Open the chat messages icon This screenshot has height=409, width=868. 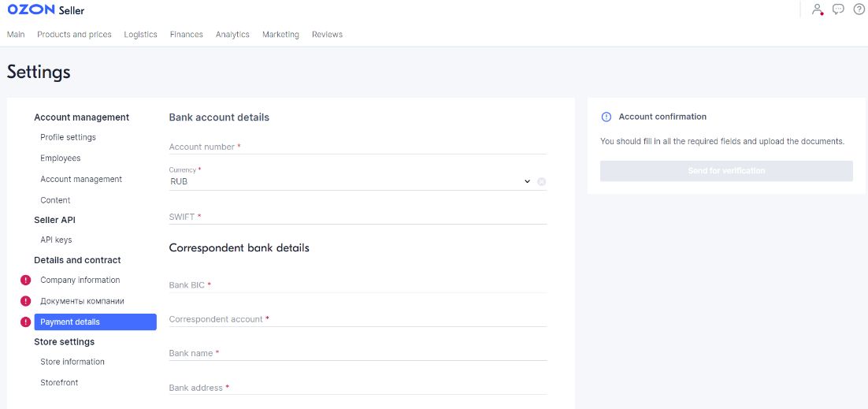(x=838, y=9)
